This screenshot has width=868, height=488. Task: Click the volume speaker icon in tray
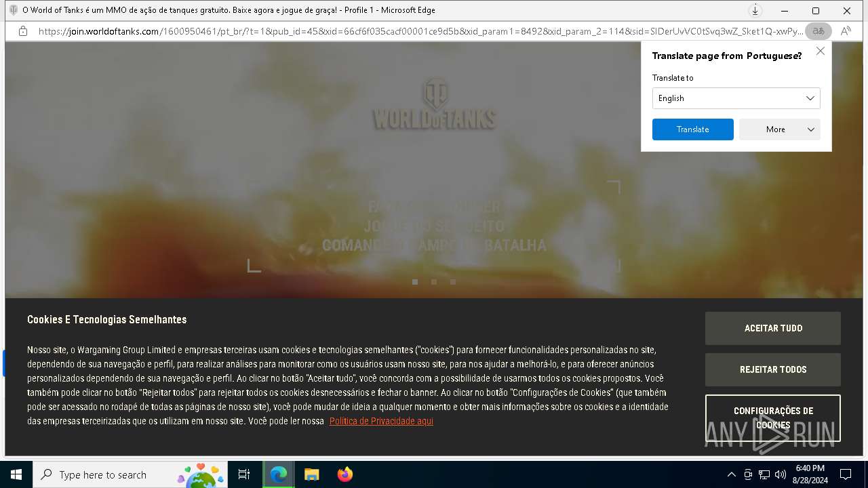coord(781,474)
